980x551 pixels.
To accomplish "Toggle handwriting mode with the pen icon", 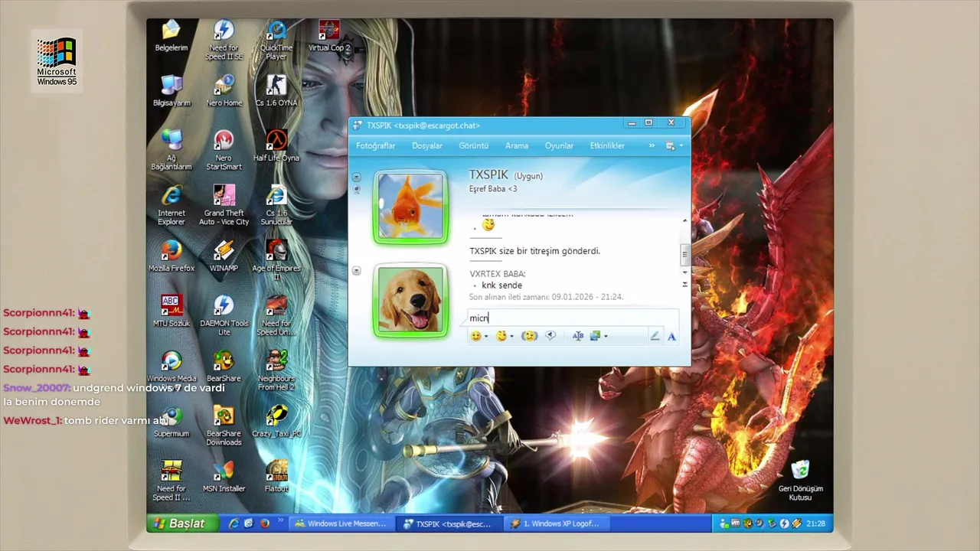I will tap(655, 336).
